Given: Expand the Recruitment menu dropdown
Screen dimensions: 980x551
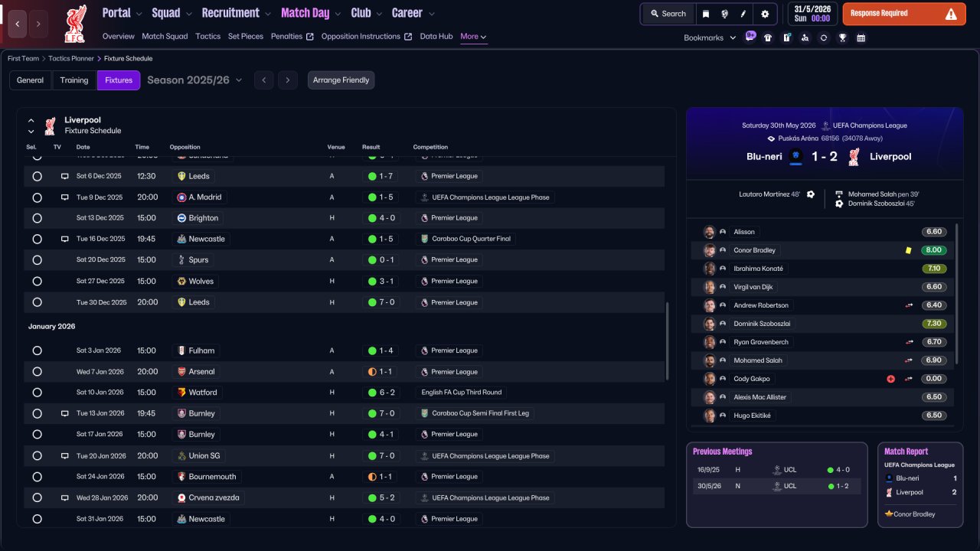Looking at the screenshot, I should [x=267, y=14].
